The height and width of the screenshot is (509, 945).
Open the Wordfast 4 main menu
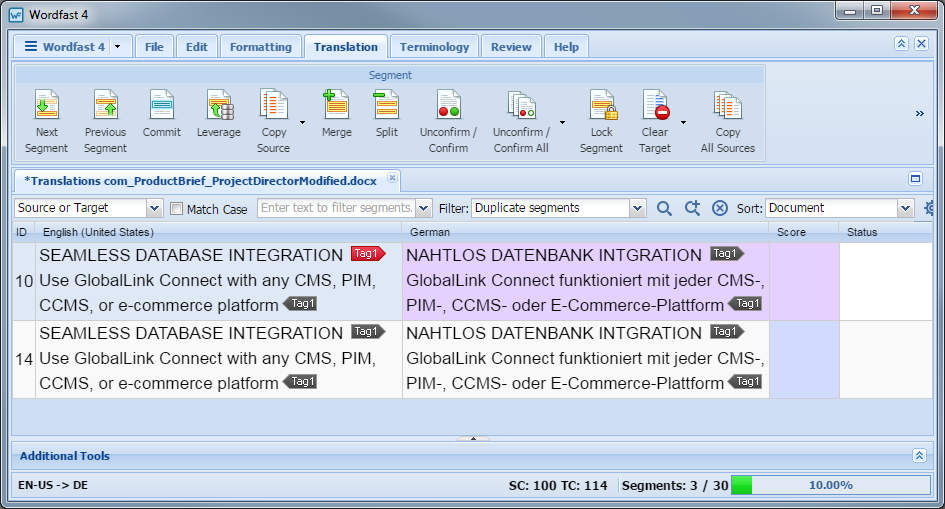click(64, 47)
